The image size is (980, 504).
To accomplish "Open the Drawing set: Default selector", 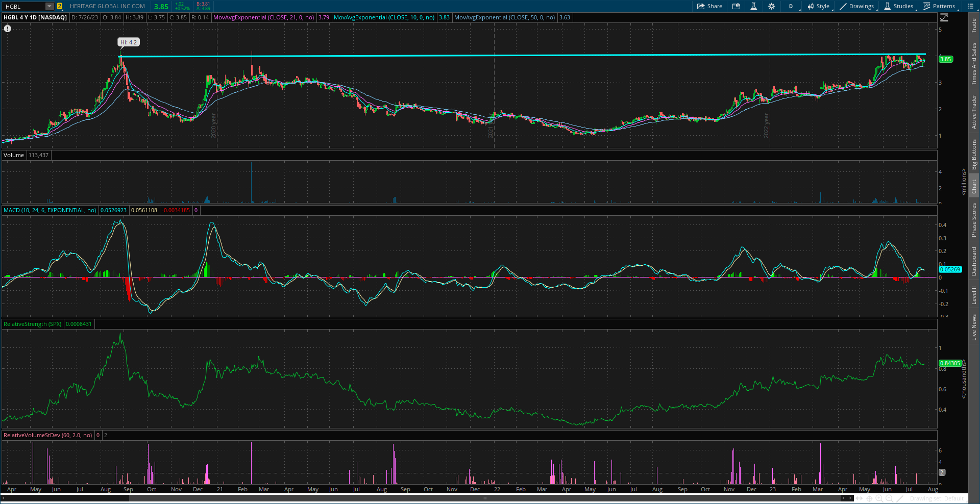I will [937, 498].
